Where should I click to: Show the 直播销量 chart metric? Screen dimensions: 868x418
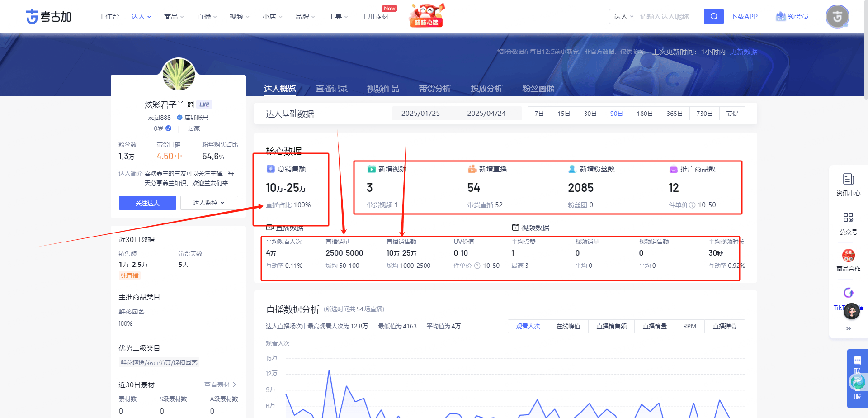coord(654,326)
